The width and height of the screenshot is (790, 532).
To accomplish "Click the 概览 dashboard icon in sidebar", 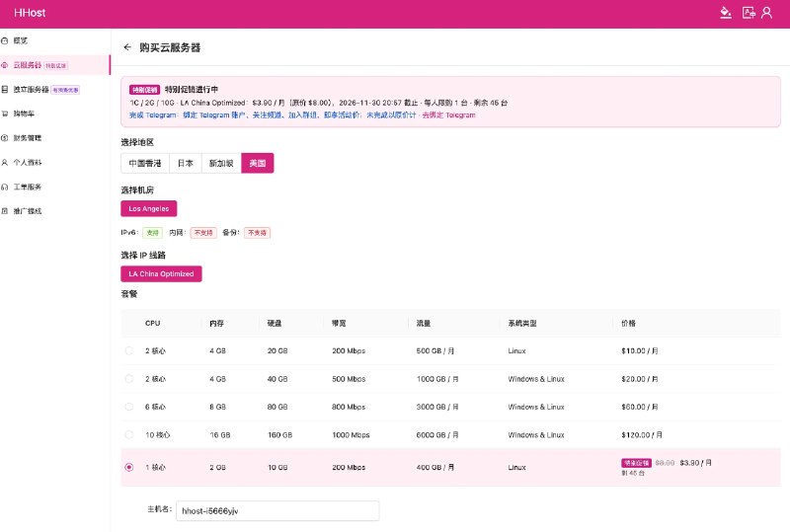I will pos(5,40).
